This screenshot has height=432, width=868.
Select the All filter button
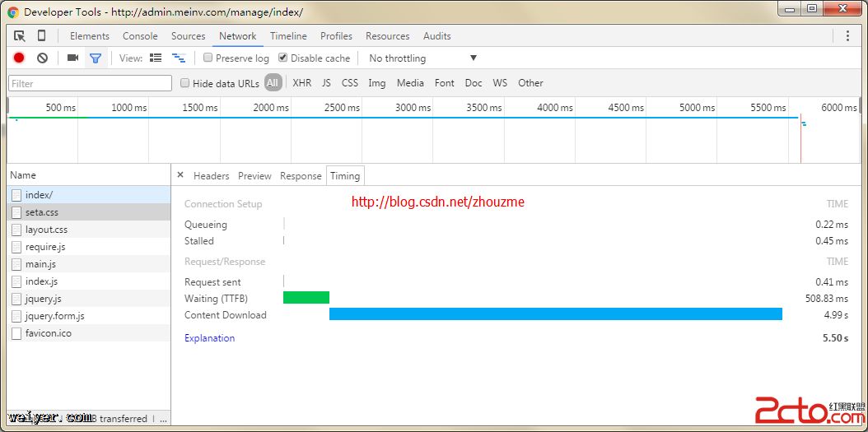(x=273, y=83)
